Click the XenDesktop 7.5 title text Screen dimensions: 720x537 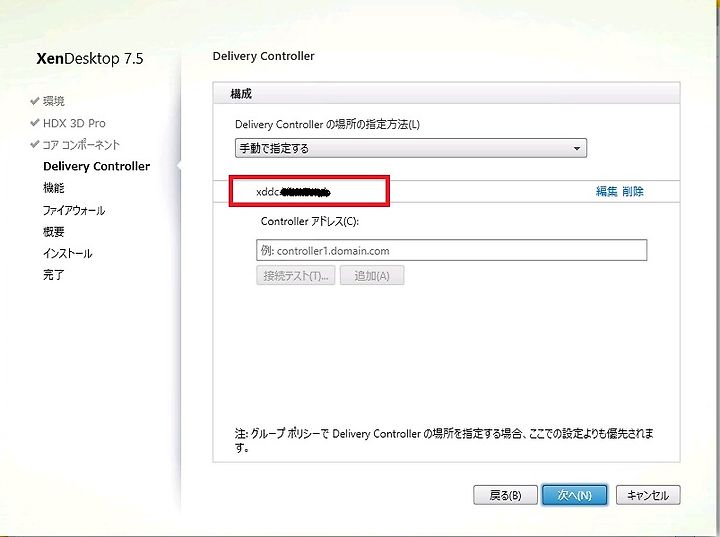tap(90, 59)
